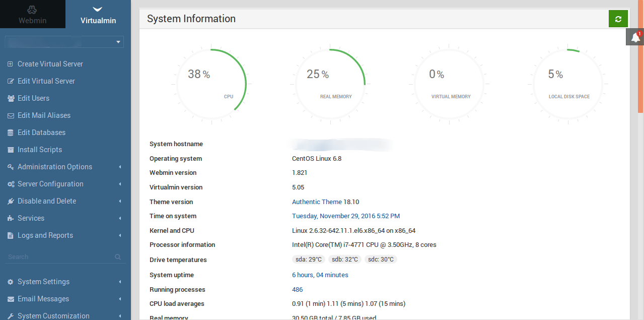Click the CPU load averages values

pyautogui.click(x=348, y=304)
